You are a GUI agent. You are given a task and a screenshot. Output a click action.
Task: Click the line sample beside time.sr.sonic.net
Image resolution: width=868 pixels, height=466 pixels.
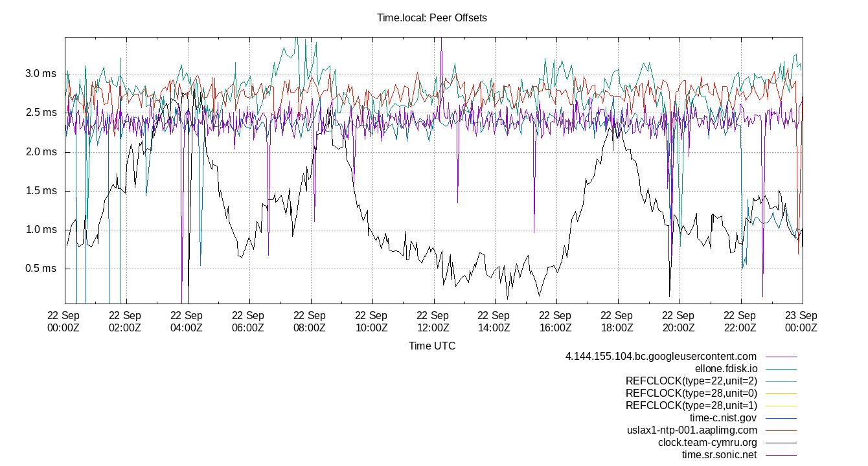pos(781,455)
